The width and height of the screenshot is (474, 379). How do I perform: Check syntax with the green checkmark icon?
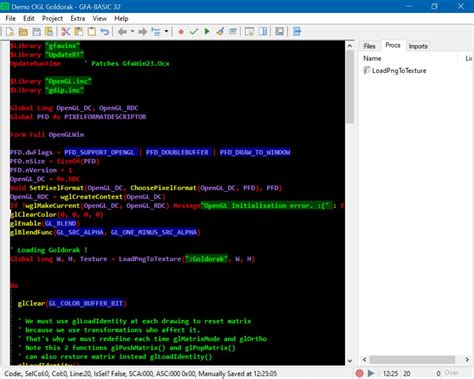[x=194, y=32]
